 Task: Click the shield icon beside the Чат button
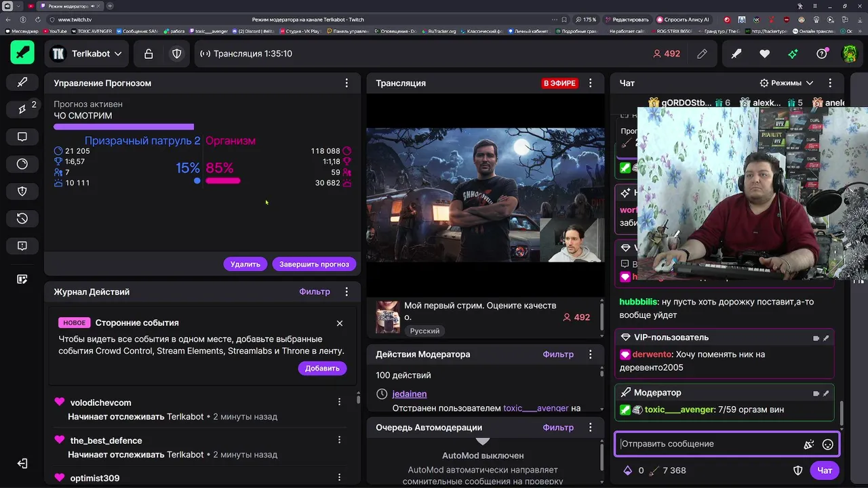click(x=798, y=470)
